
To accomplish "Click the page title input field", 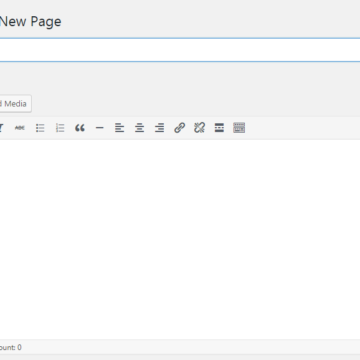I will [x=180, y=50].
